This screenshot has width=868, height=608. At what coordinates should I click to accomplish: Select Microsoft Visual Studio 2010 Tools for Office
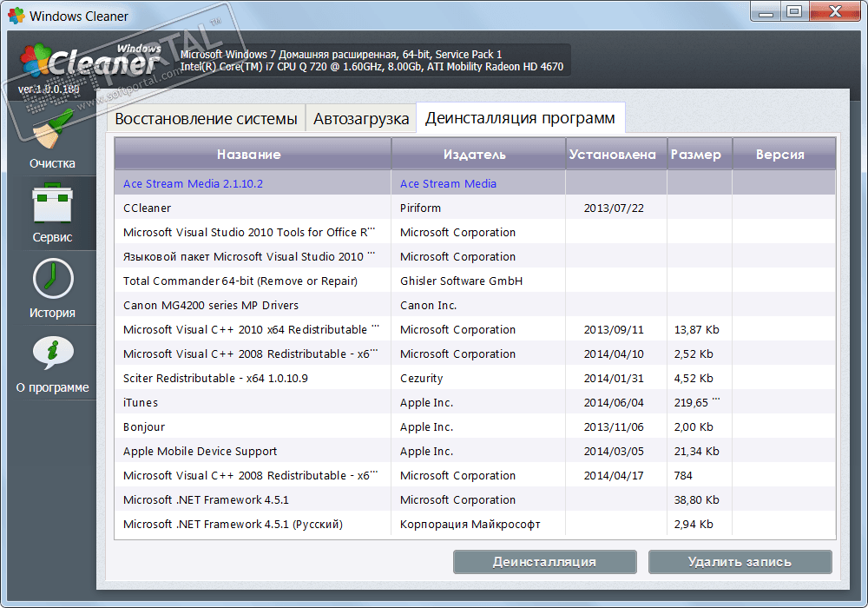pos(475,232)
